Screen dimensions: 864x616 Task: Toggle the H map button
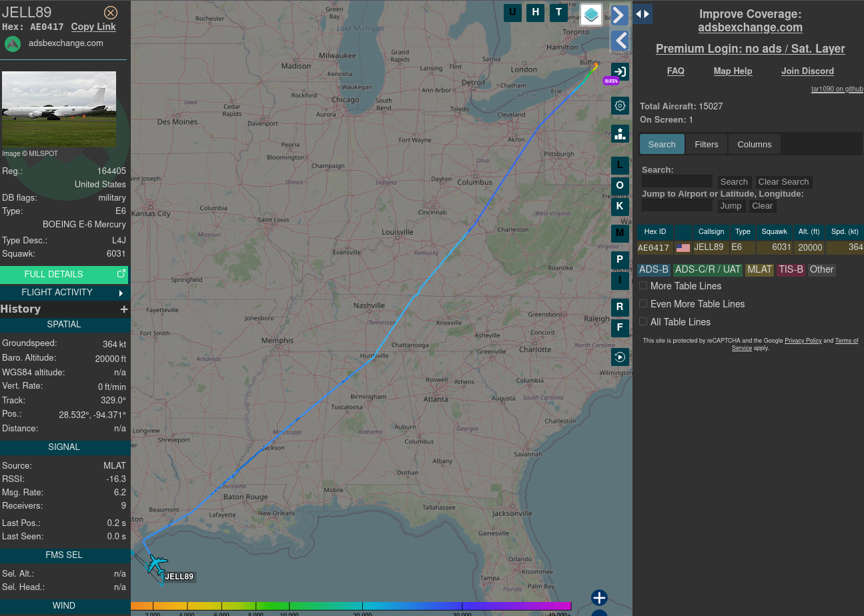pyautogui.click(x=535, y=12)
